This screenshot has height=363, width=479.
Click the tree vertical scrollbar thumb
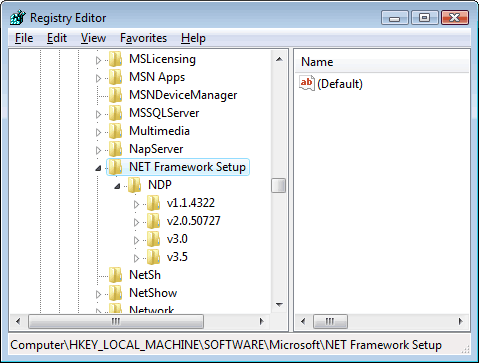click(279, 186)
